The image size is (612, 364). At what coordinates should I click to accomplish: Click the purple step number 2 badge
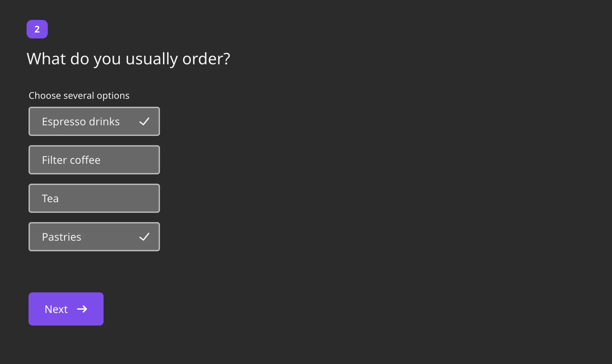coord(37,29)
